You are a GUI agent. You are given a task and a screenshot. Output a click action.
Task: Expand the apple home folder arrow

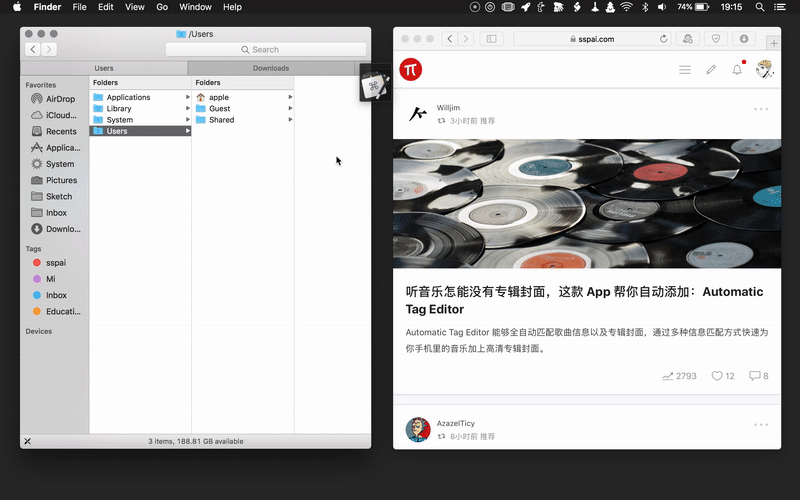[x=290, y=97]
